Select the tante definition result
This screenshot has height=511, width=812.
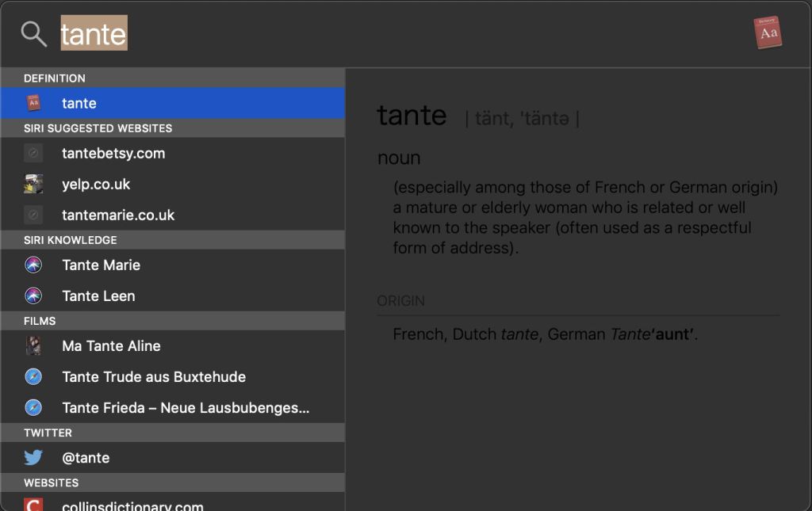point(79,103)
